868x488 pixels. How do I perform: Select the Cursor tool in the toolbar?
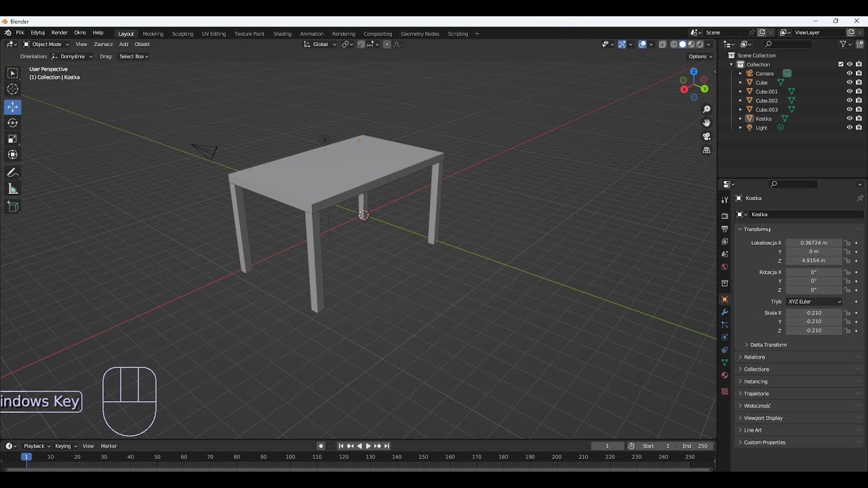13,89
